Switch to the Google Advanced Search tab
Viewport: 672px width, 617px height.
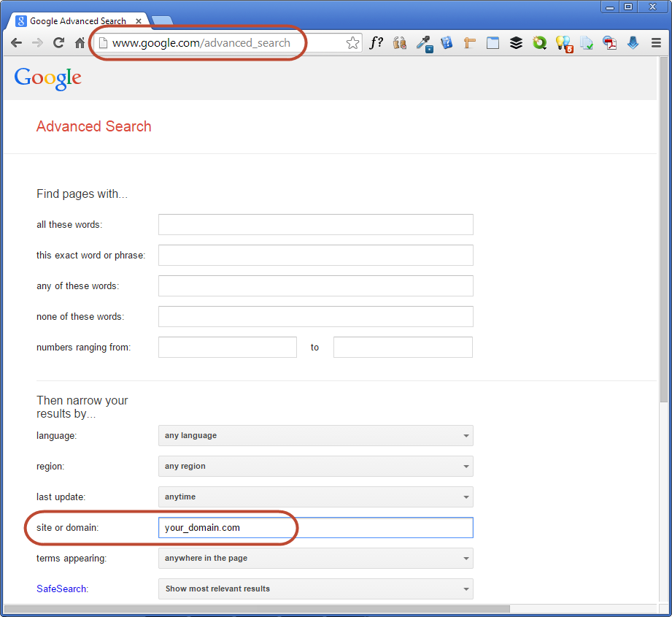point(77,20)
